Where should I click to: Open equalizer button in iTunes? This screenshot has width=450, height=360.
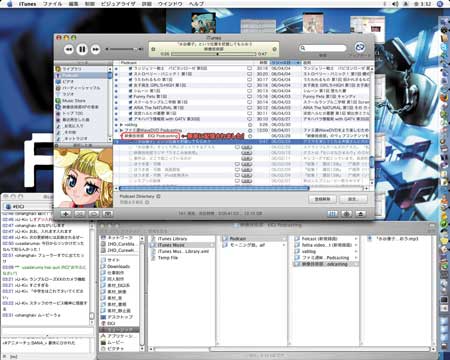[x=332, y=214]
